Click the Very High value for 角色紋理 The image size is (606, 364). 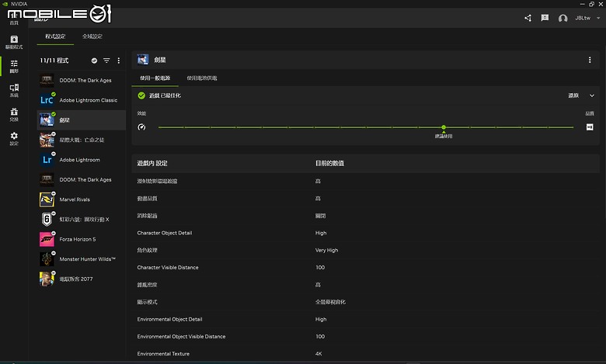point(326,250)
